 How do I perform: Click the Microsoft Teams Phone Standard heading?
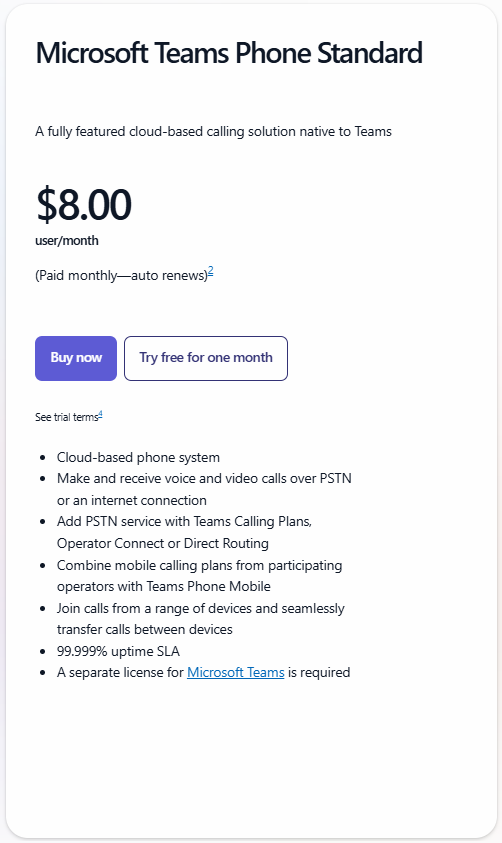tap(229, 53)
